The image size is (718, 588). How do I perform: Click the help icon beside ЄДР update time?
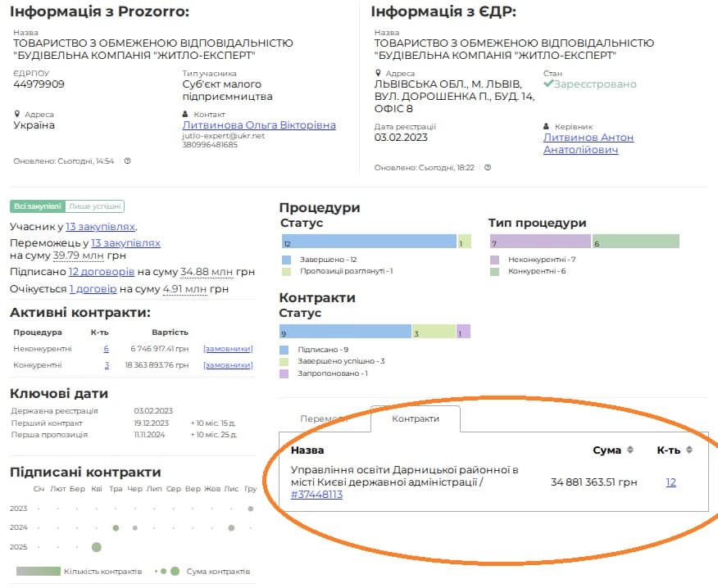488,168
